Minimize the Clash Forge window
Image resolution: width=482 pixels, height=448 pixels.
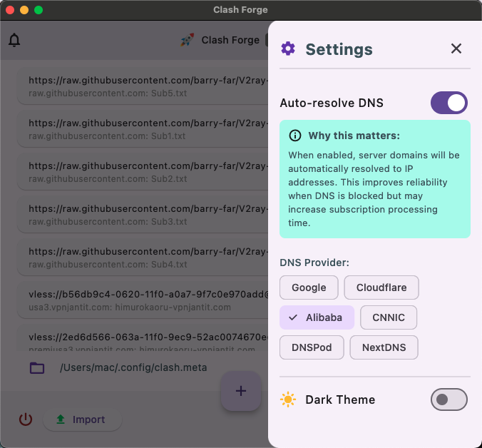point(24,10)
